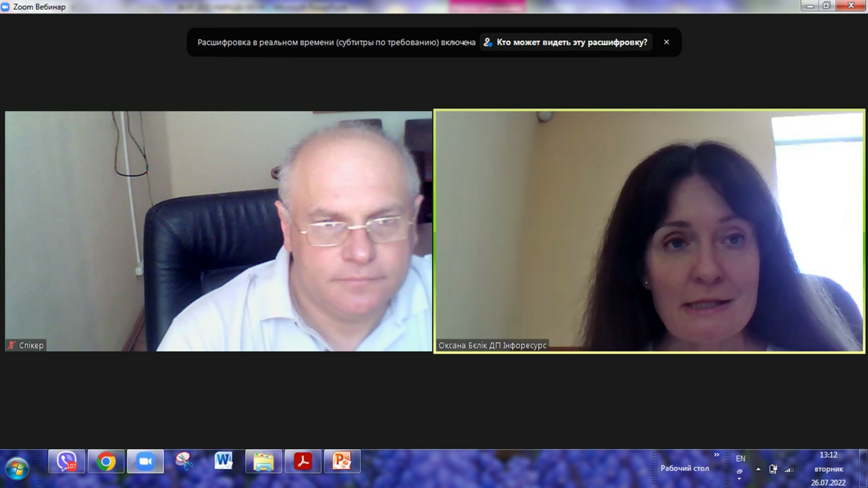Image resolution: width=868 pixels, height=488 pixels.
Task: Switch to Adobe Acrobat Reader
Action: (303, 462)
